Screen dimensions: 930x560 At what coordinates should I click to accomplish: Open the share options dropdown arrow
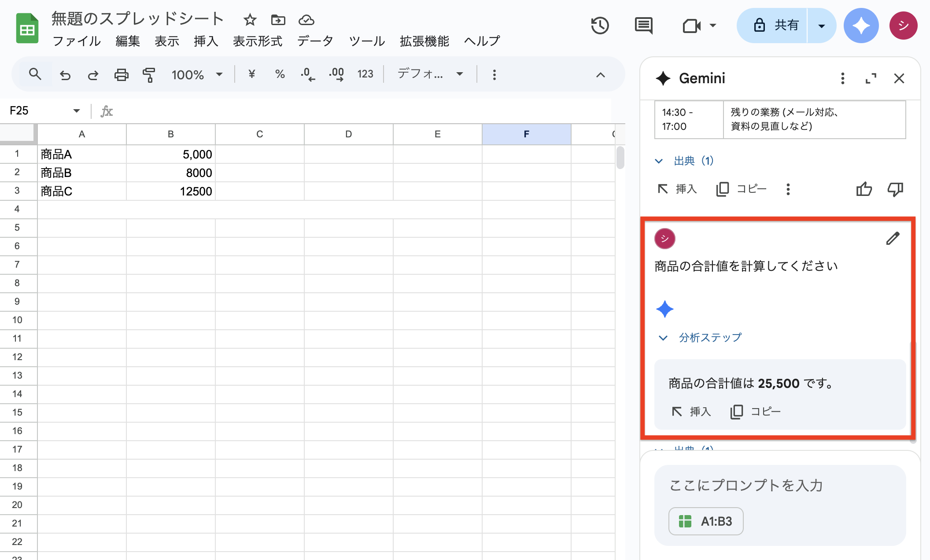click(821, 26)
